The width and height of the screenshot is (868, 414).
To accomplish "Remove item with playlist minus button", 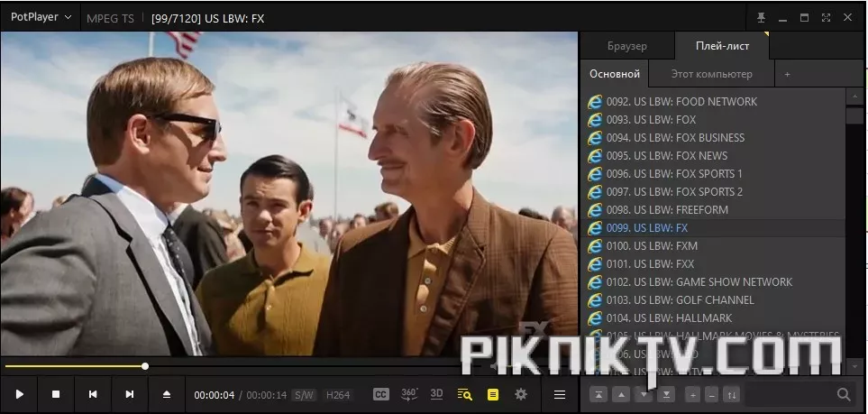I will pyautogui.click(x=712, y=394).
